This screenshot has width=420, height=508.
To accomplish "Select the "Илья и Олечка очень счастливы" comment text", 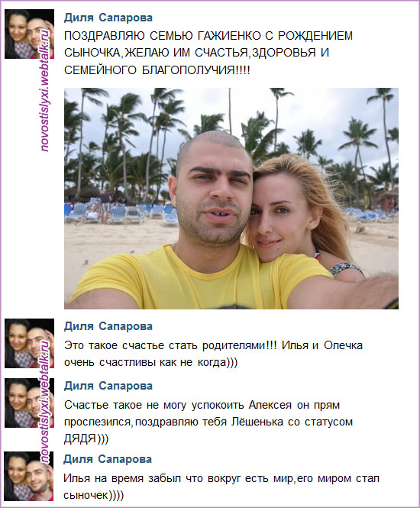I will click(213, 354).
